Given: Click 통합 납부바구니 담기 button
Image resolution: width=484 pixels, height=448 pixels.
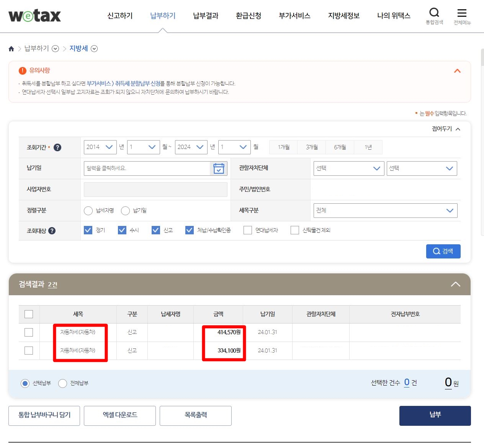Looking at the screenshot, I should pyautogui.click(x=44, y=415).
